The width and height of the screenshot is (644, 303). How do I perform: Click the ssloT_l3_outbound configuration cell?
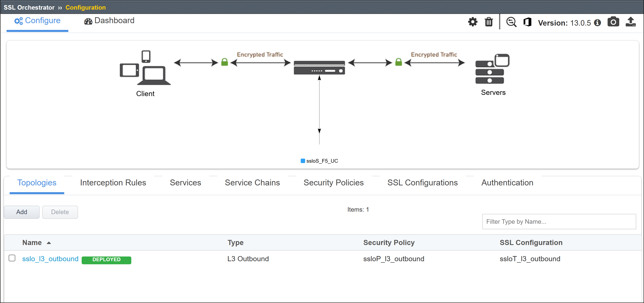click(530, 259)
